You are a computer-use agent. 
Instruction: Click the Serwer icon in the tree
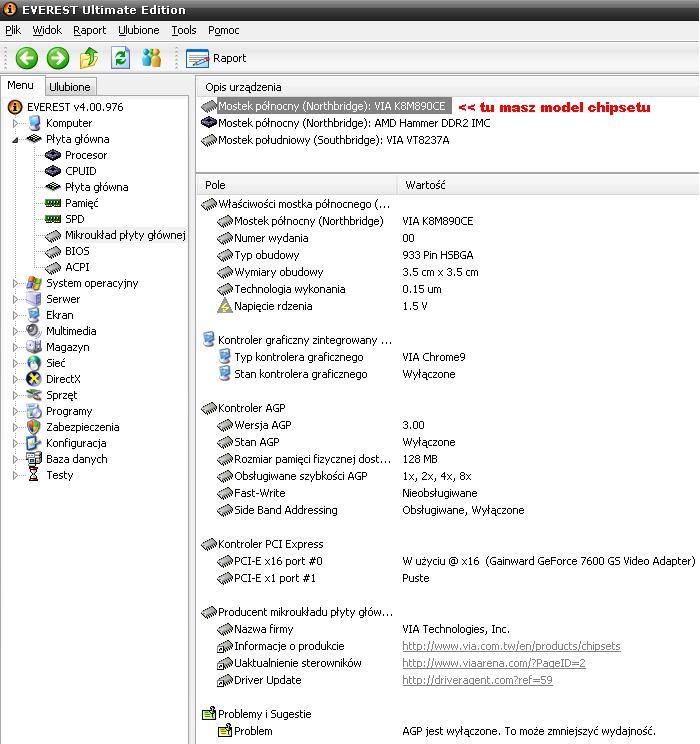click(x=34, y=299)
